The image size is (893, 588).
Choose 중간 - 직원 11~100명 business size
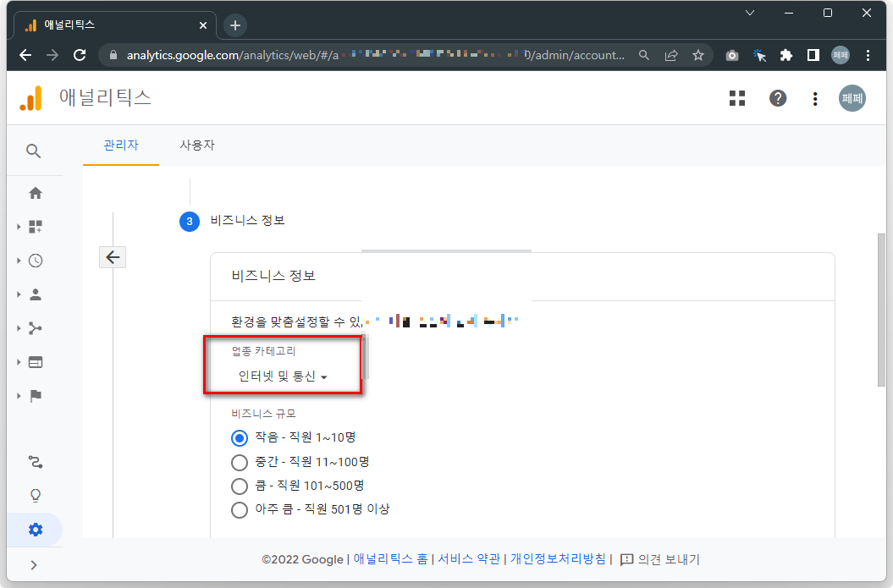click(239, 461)
